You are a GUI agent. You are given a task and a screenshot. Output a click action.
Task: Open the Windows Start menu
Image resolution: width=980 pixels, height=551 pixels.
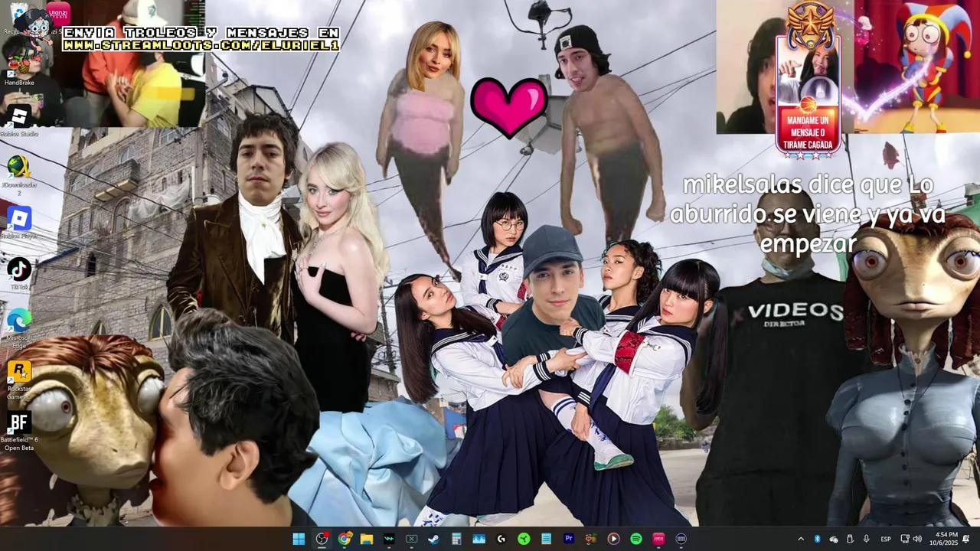tap(299, 539)
